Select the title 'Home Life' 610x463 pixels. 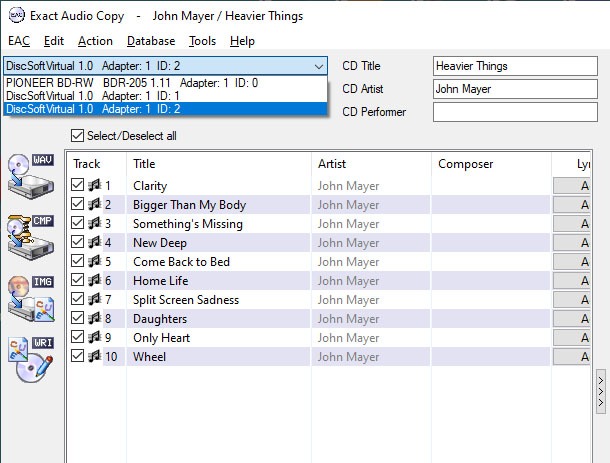pos(161,281)
